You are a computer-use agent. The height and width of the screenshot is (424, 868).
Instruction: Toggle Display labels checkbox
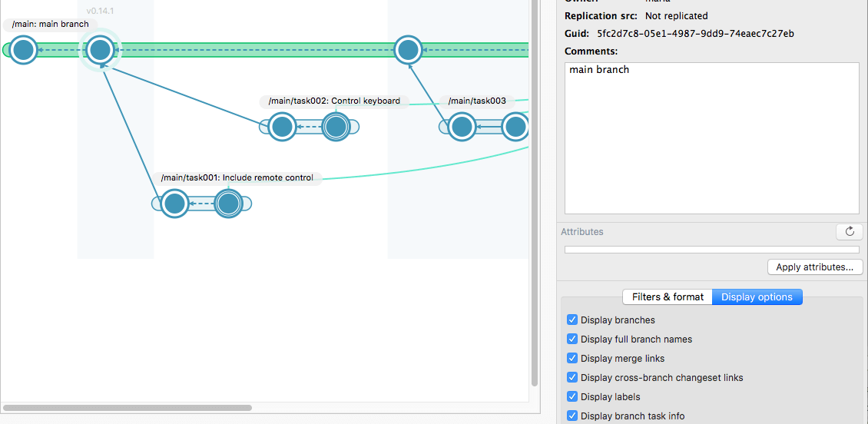click(x=572, y=396)
